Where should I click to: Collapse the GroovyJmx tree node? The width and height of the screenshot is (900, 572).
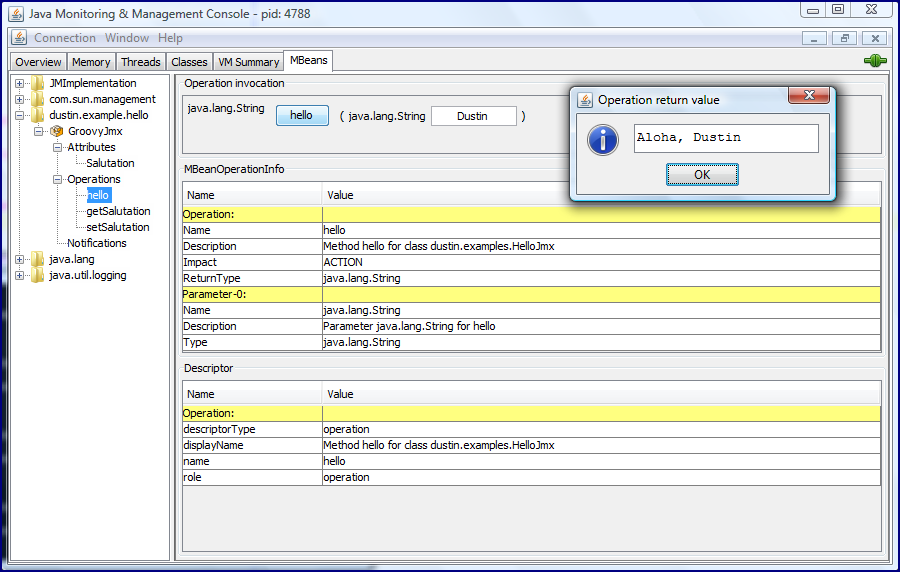pyautogui.click(x=38, y=131)
